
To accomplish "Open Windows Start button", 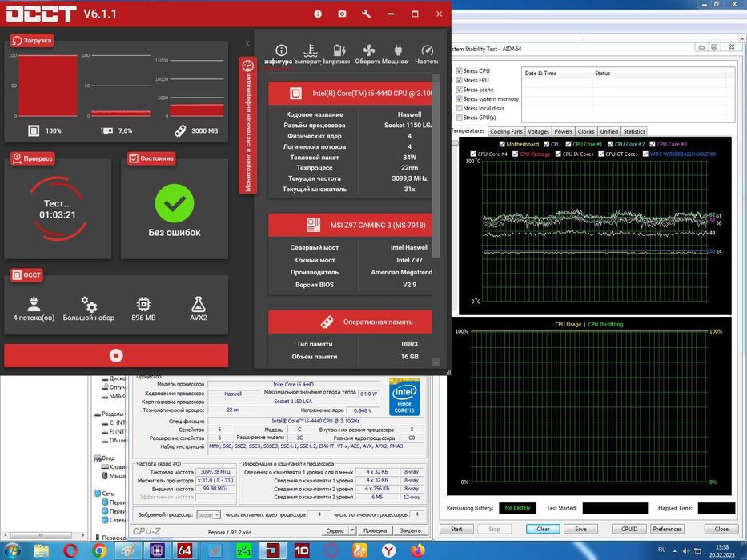I will coord(12,551).
